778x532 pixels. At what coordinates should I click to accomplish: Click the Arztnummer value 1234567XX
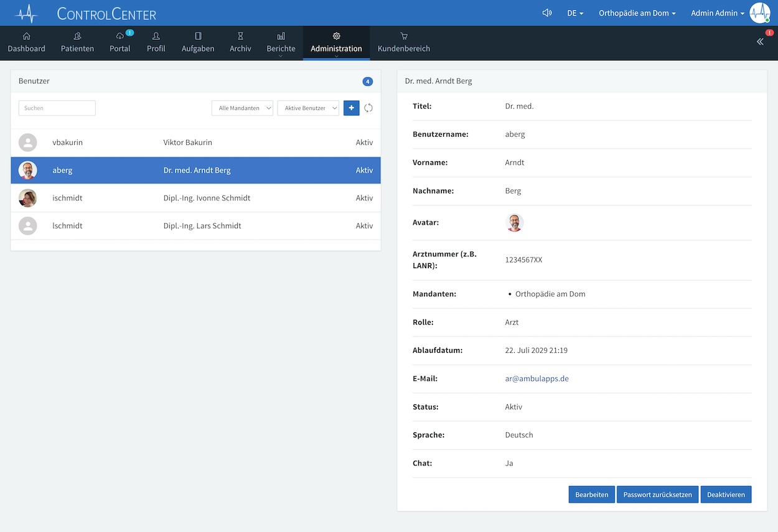click(523, 260)
